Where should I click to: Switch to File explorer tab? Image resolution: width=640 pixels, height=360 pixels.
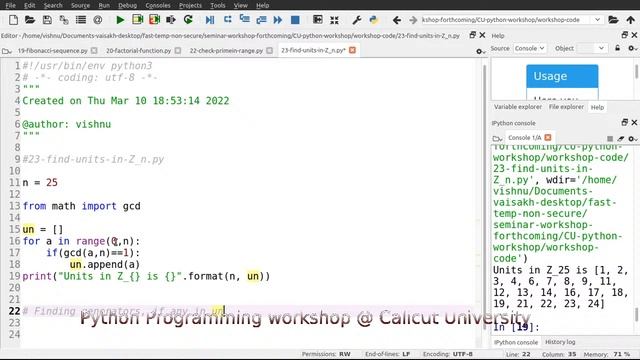[x=566, y=107]
